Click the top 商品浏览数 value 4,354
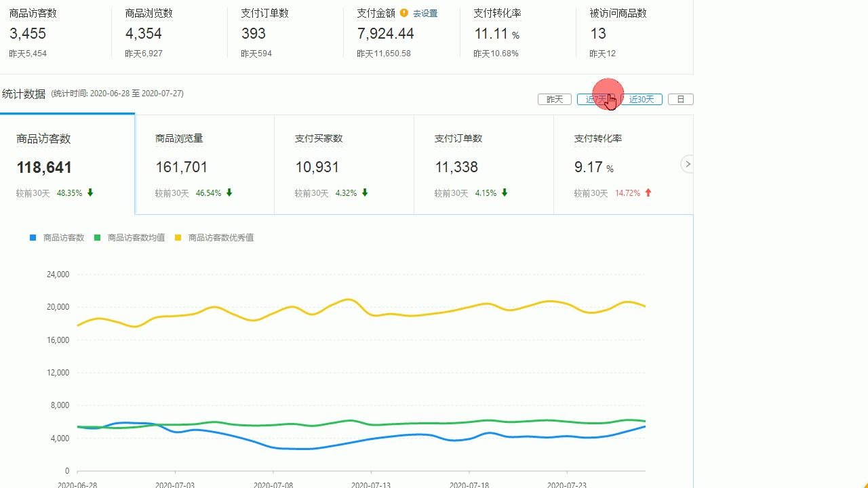Viewport: 868px width, 488px height. (144, 34)
